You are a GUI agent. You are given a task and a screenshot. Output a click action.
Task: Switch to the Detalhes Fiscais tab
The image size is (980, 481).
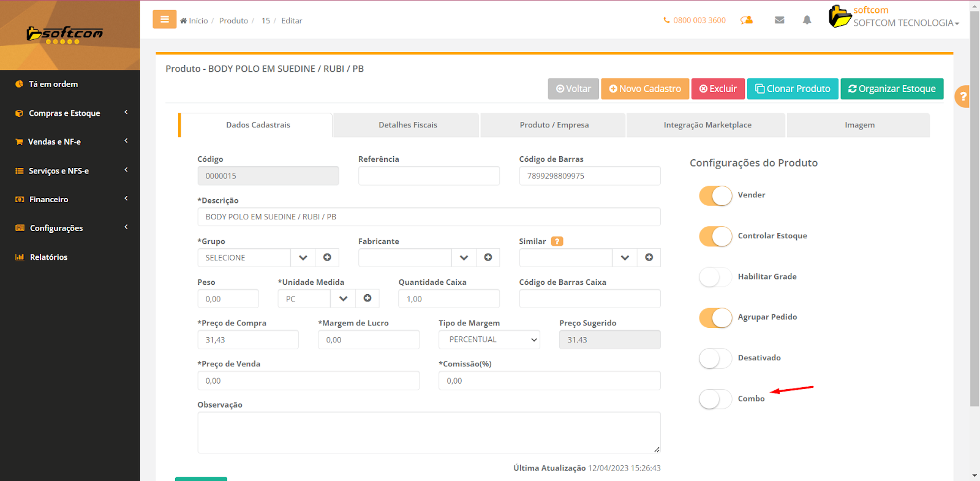(407, 125)
